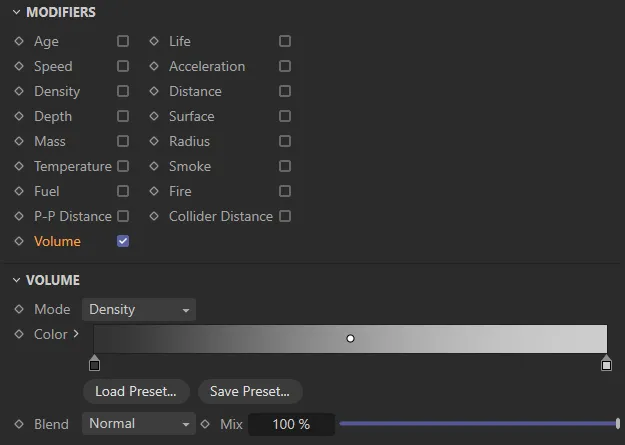This screenshot has width=625, height=445.
Task: Expand the Color gradient options arrow
Action: point(76,334)
